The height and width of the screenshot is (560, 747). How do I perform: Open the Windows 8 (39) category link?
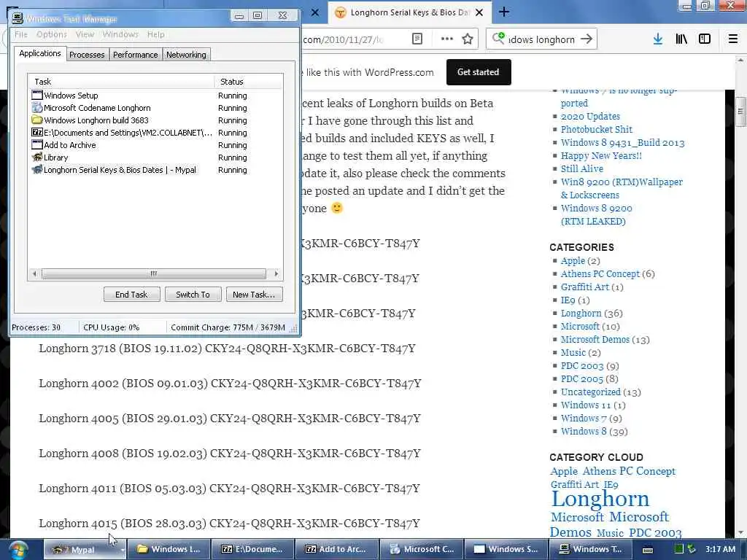584,432
